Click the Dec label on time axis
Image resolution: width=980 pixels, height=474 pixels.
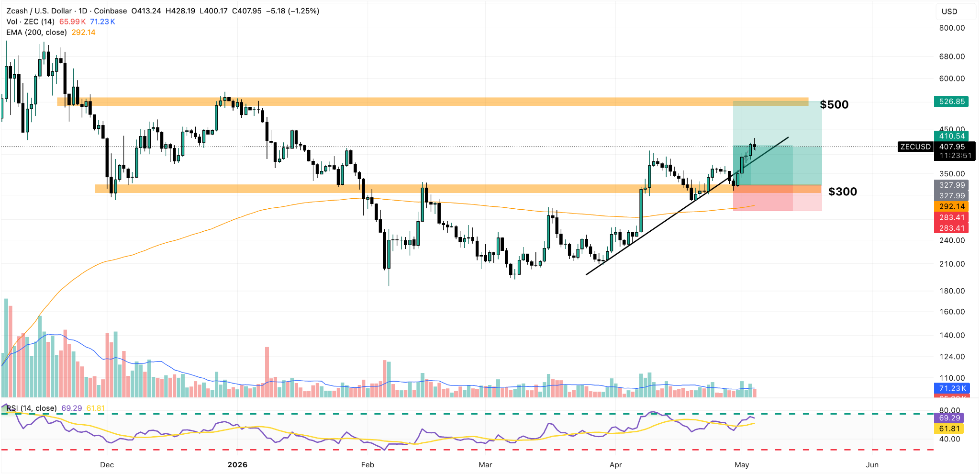point(107,464)
